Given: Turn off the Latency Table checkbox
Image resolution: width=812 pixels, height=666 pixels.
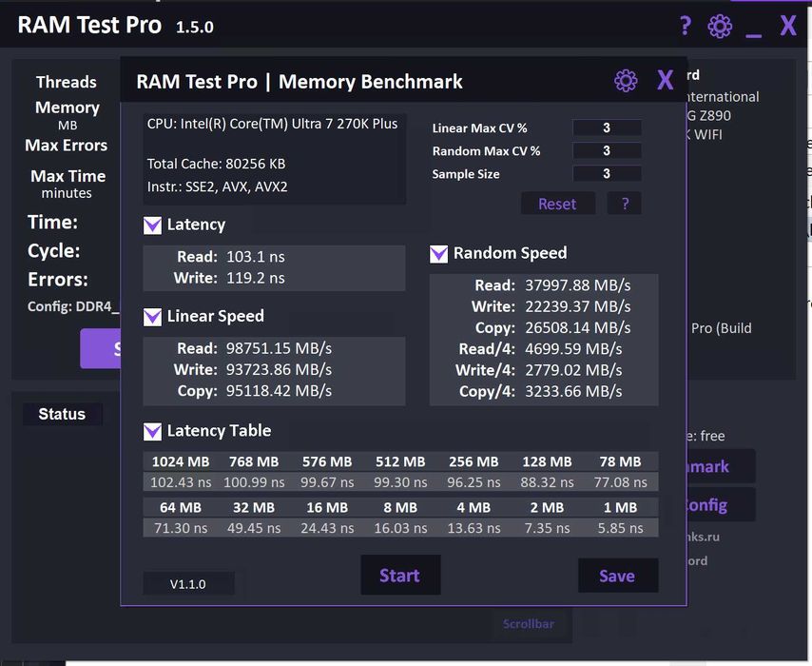Looking at the screenshot, I should click(152, 432).
